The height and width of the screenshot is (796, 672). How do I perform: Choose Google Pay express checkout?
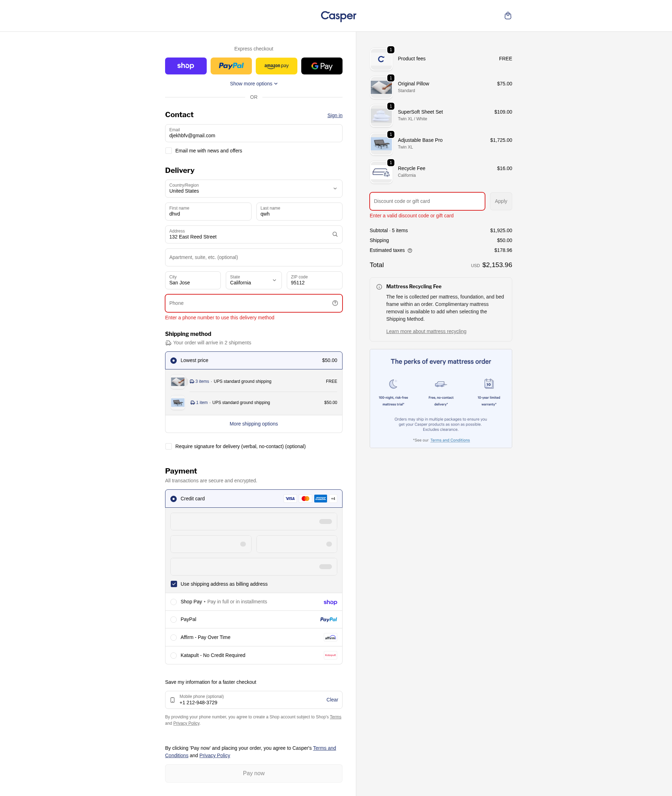tap(321, 66)
